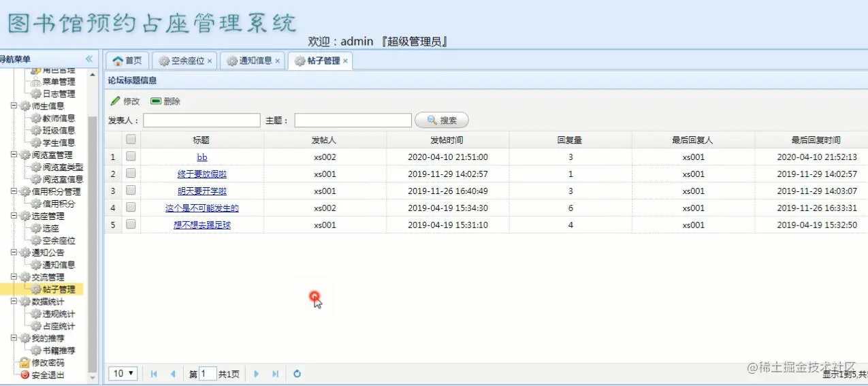
Task: Open the post 想不想去踢足球
Action: coord(202,225)
